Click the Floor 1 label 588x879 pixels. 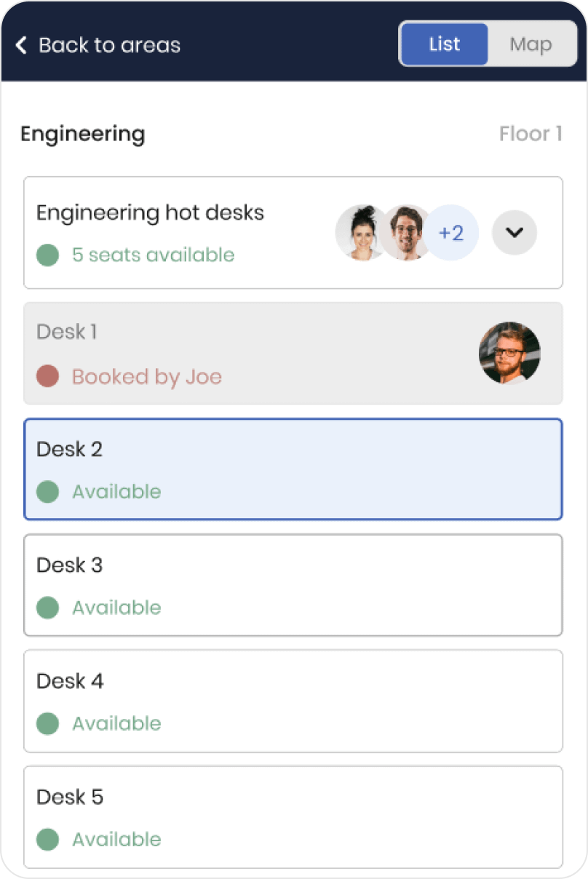click(x=531, y=134)
